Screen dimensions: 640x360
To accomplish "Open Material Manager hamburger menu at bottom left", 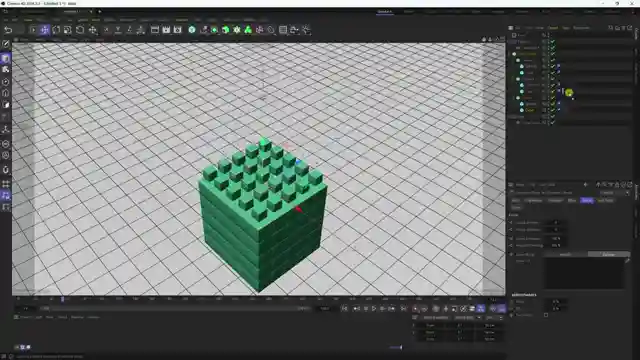I will click(16, 317).
